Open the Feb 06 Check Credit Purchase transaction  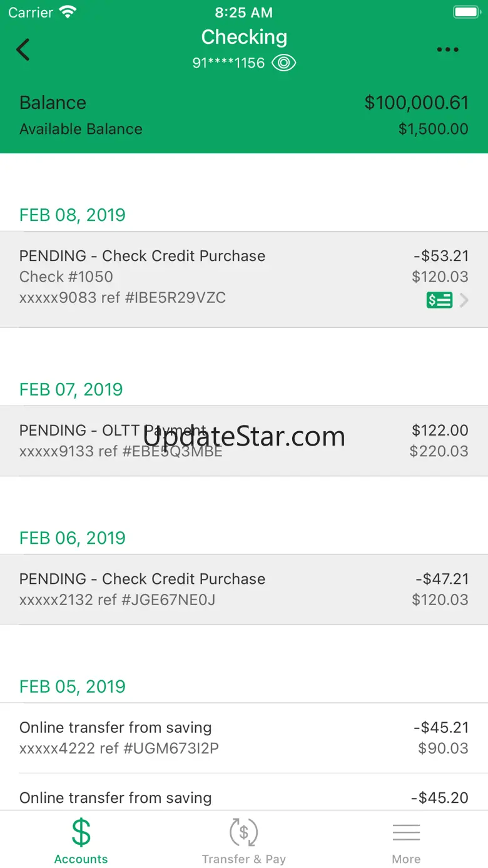point(244,590)
